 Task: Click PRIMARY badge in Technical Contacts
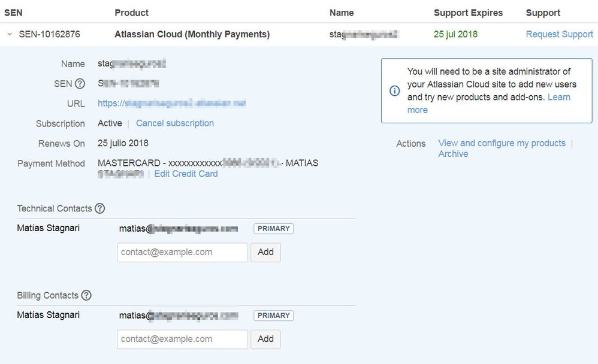point(273,229)
